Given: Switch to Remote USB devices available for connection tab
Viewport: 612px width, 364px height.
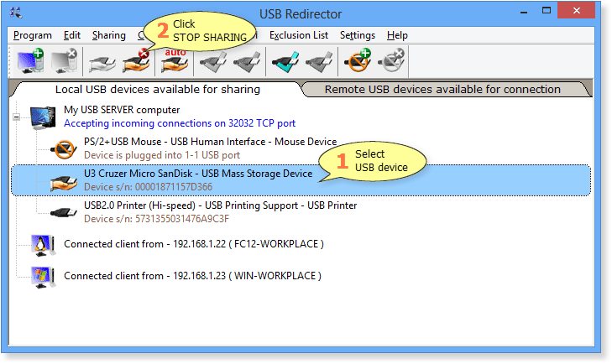Looking at the screenshot, I should (x=442, y=90).
